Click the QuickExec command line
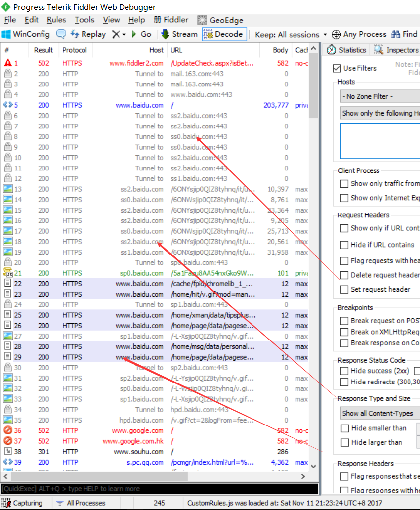 click(158, 489)
